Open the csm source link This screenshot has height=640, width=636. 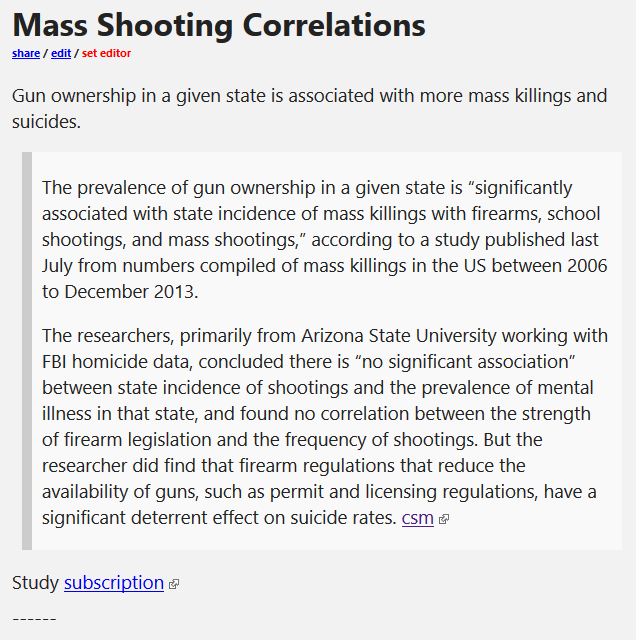pos(417,518)
